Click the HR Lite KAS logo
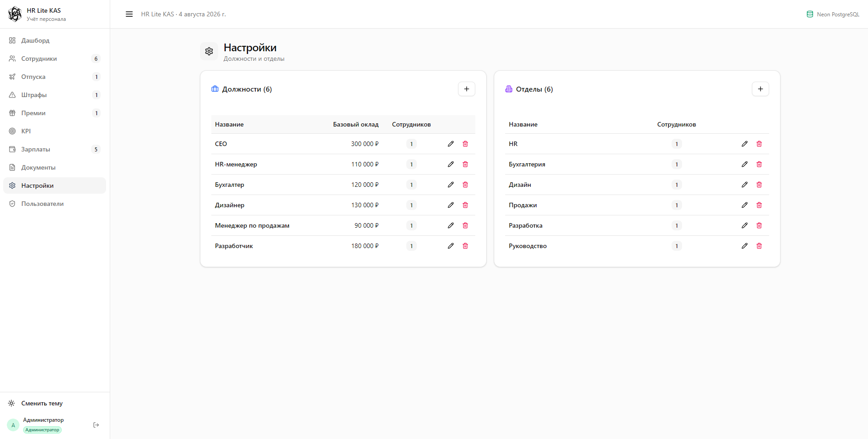The width and height of the screenshot is (868, 439). pyautogui.click(x=15, y=14)
